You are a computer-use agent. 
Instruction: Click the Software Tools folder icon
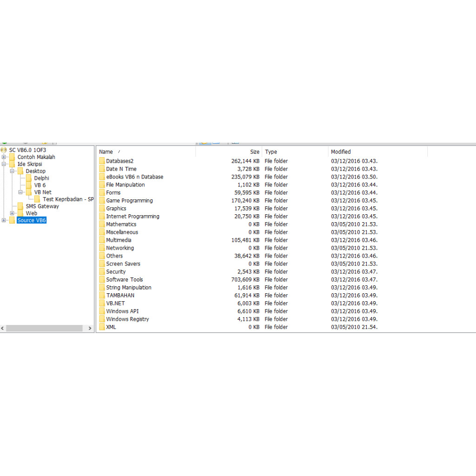(x=102, y=279)
